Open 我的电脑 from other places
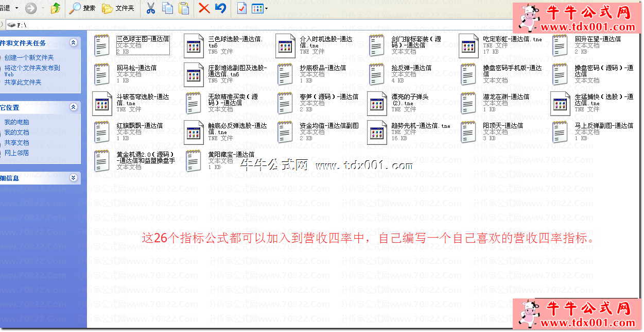The width and height of the screenshot is (644, 332). click(16, 122)
